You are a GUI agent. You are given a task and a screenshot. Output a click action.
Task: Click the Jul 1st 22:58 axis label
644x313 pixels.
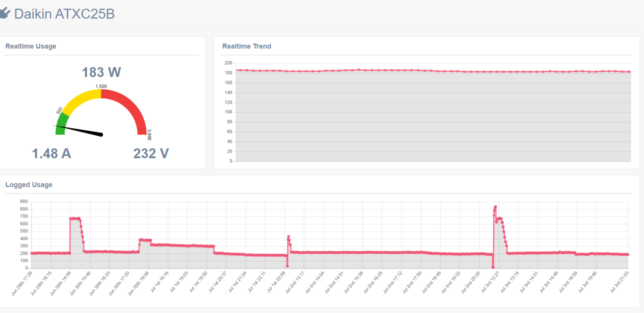click(276, 282)
